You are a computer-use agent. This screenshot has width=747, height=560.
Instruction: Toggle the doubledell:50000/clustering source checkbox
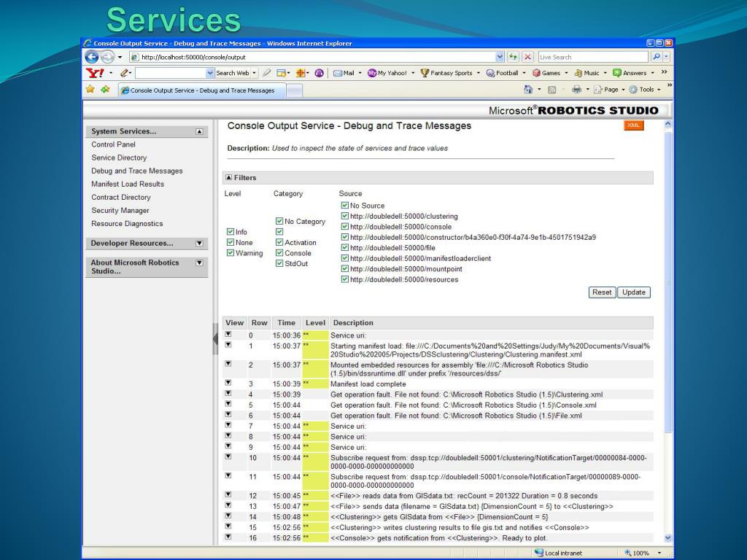tap(344, 216)
